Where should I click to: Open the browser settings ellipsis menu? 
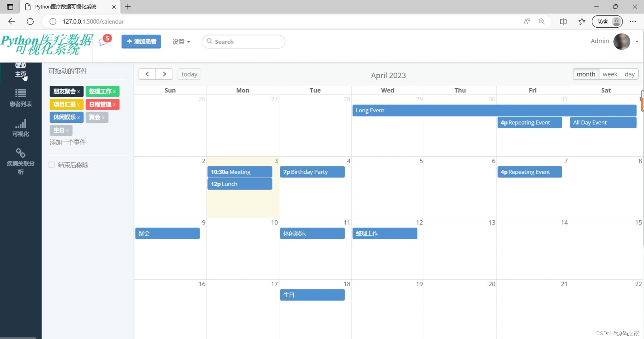633,21
